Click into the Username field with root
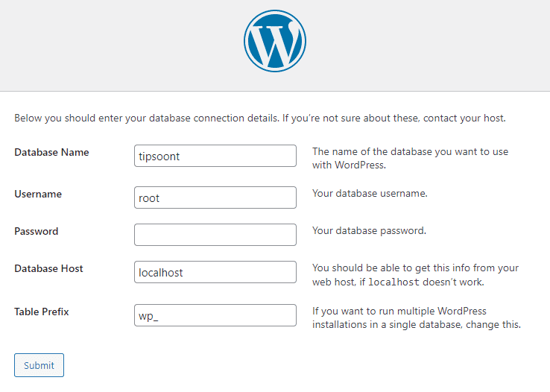 coord(215,197)
